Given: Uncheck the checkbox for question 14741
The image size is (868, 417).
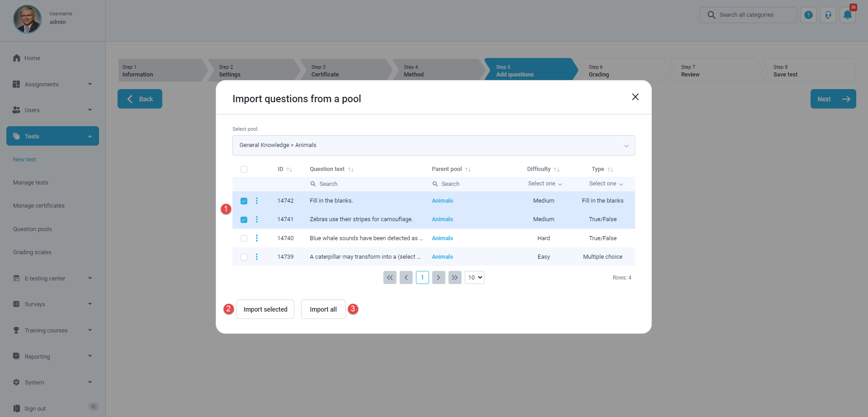Looking at the screenshot, I should (244, 220).
